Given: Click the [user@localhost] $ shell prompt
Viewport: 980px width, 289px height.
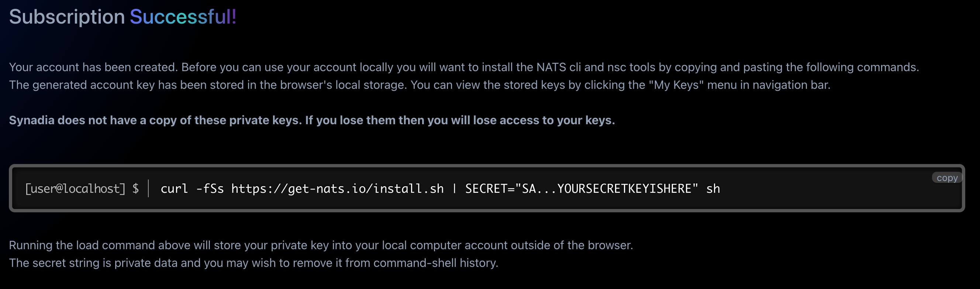Looking at the screenshot, I should [82, 189].
